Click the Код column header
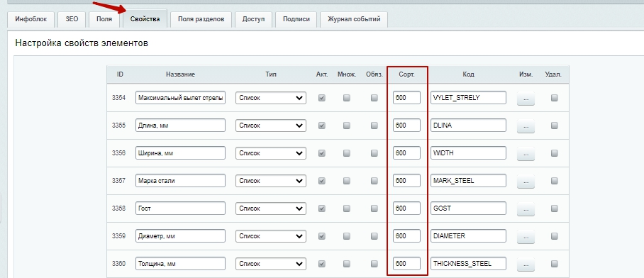 [468, 74]
